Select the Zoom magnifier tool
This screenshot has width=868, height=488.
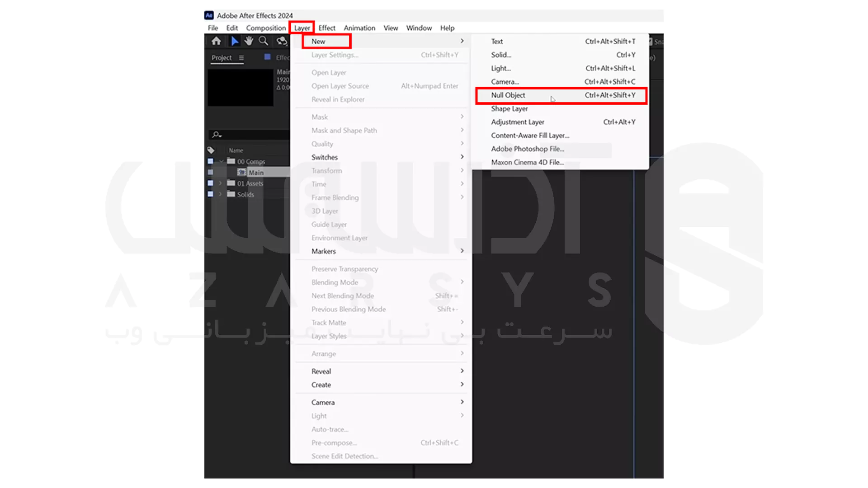[264, 41]
